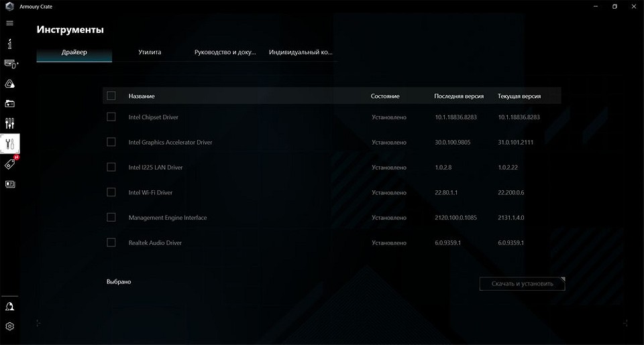Open the user notification bell icon
The height and width of the screenshot is (345, 644).
[9, 307]
